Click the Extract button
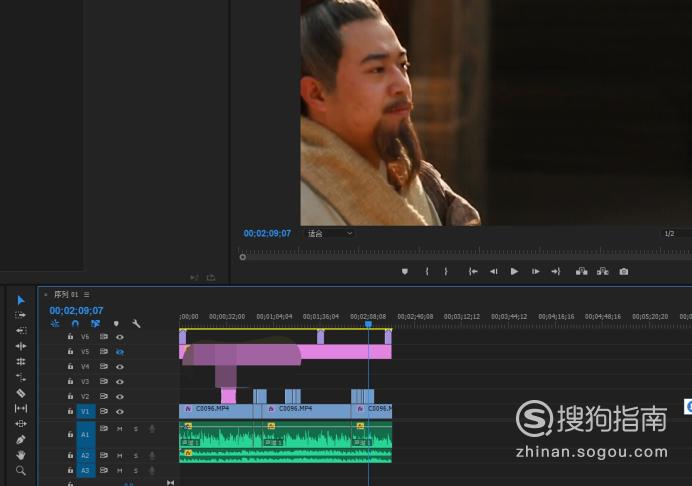Image resolution: width=692 pixels, height=486 pixels. (602, 271)
